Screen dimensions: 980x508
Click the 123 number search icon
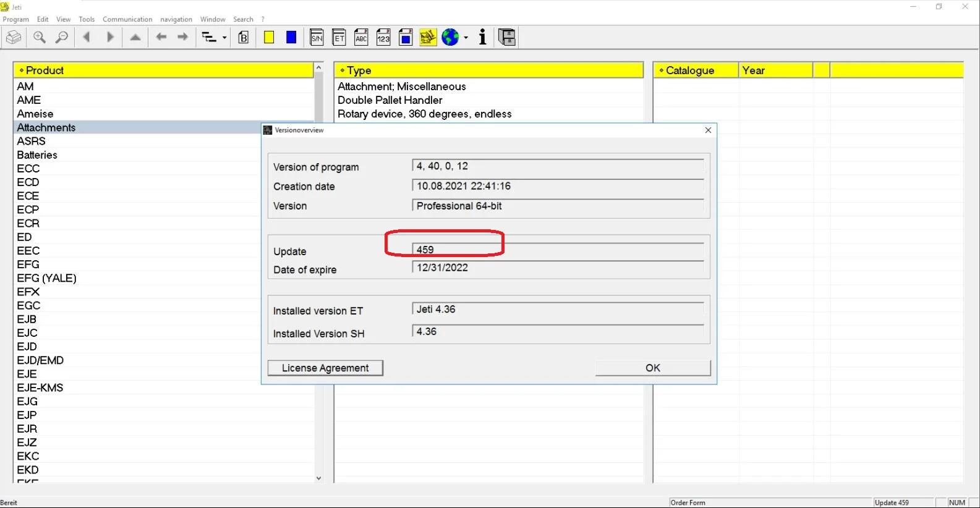coord(383,38)
